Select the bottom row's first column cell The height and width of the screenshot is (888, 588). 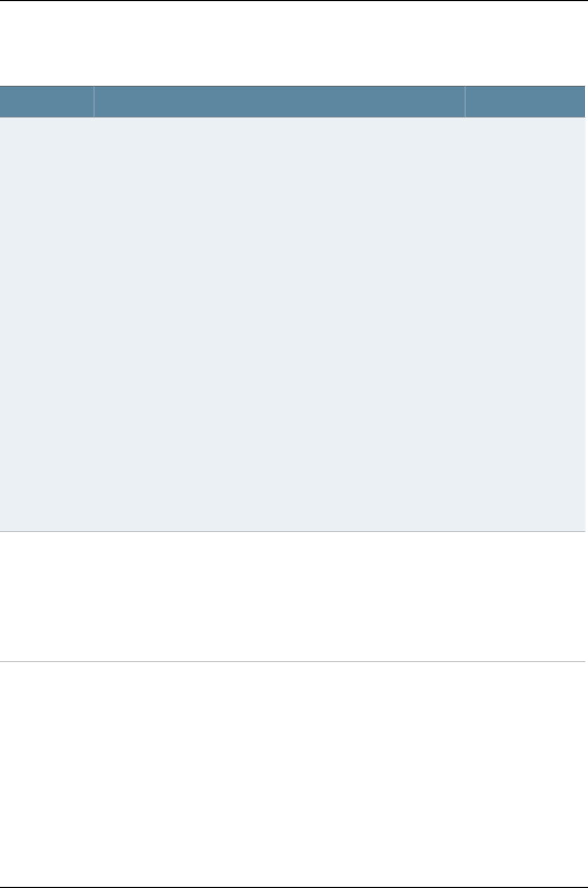46,774
